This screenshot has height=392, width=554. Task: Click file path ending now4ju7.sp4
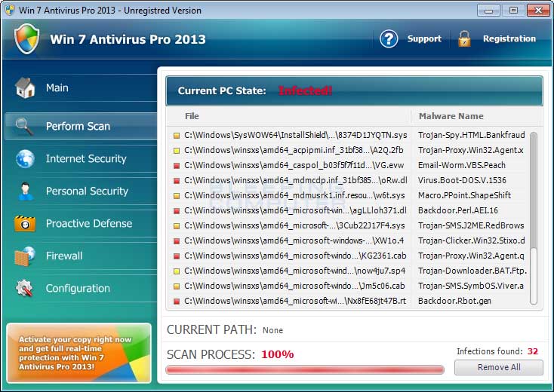tap(294, 271)
